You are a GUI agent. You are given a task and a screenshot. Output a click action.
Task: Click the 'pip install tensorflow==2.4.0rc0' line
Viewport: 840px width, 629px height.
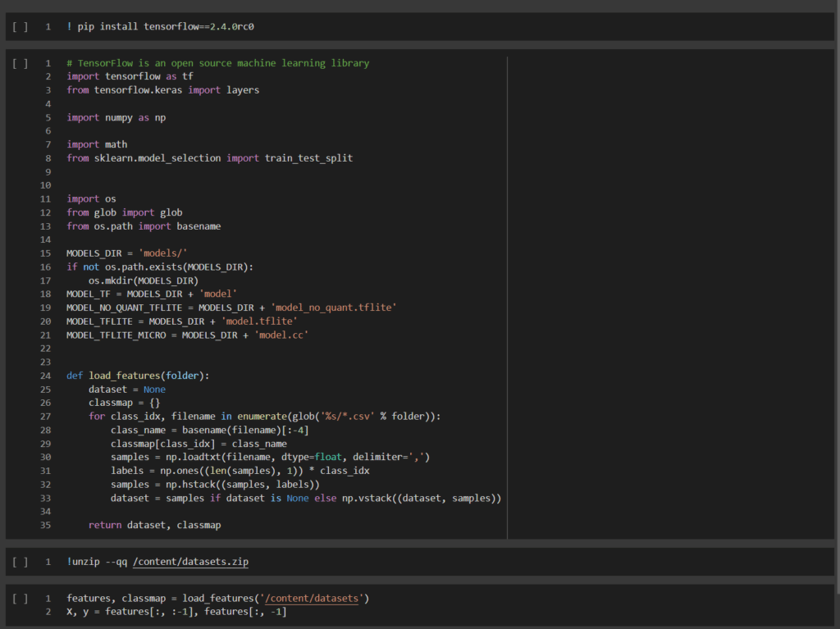pyautogui.click(x=160, y=26)
